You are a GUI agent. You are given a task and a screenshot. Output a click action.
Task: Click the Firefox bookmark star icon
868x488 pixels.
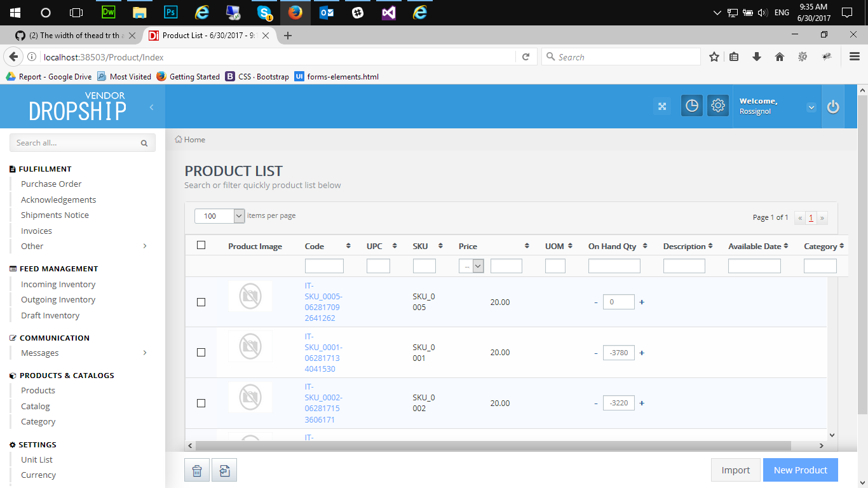point(714,57)
